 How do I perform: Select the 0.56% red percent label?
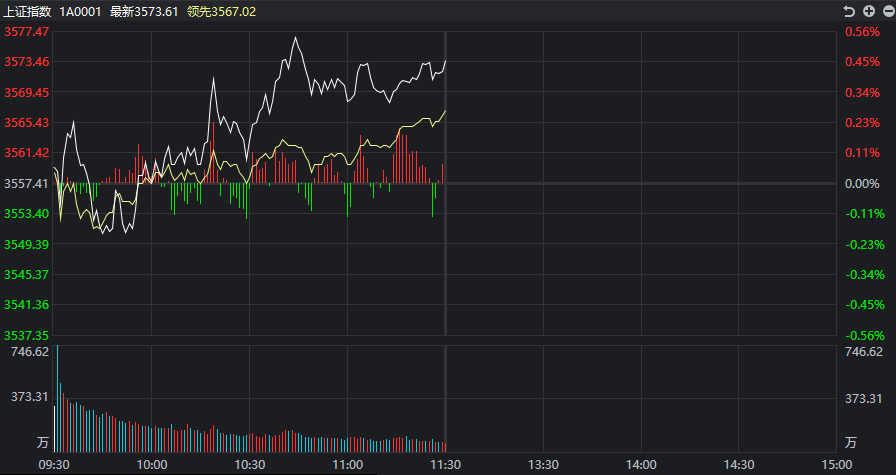click(x=863, y=32)
